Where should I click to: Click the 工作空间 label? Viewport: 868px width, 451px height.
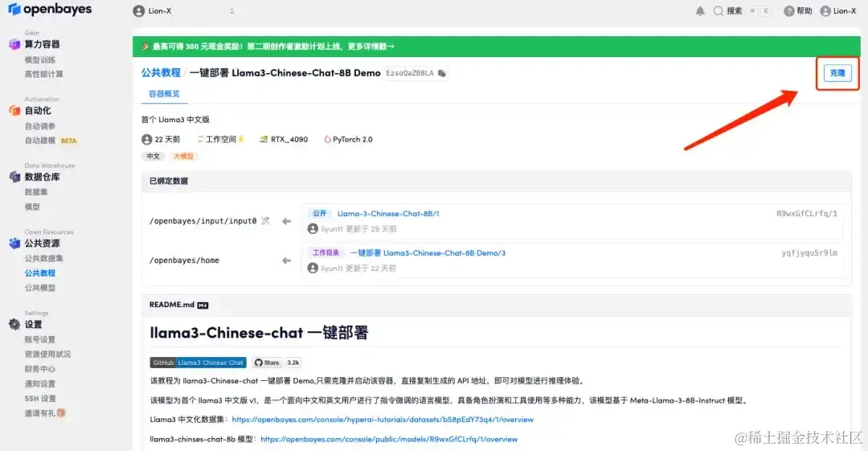pyautogui.click(x=221, y=140)
